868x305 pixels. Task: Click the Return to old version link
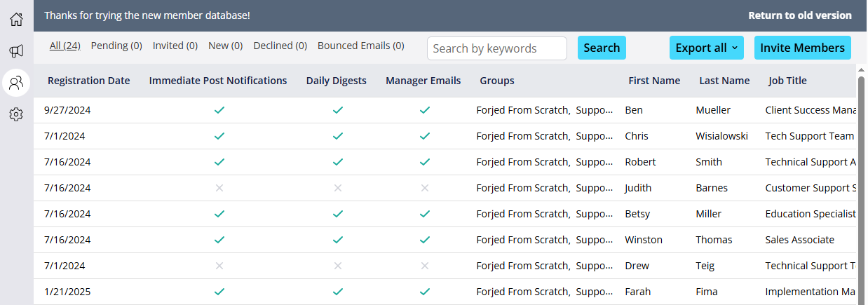[x=800, y=15]
